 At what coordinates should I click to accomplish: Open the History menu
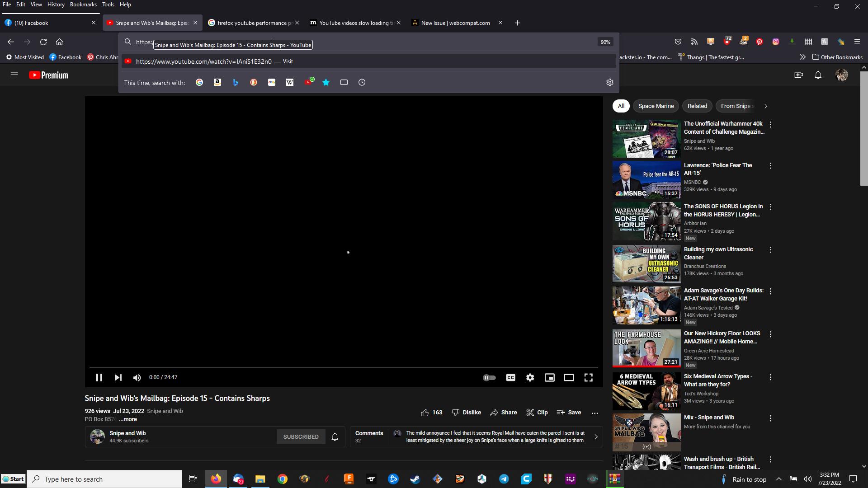56,5
